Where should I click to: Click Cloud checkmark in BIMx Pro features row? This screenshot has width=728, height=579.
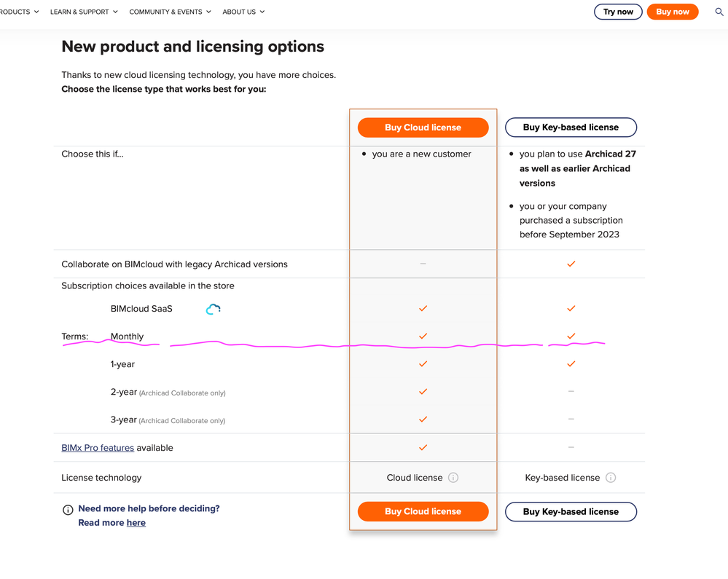click(423, 448)
